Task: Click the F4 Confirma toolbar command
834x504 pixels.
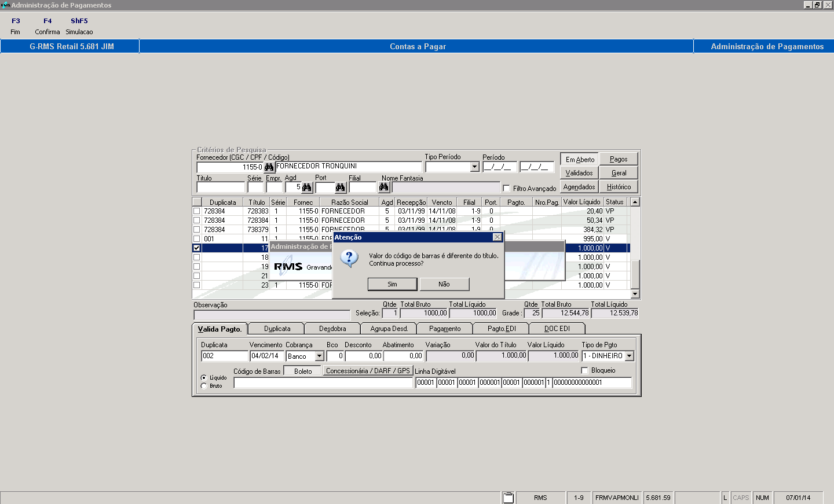Action: 47,26
